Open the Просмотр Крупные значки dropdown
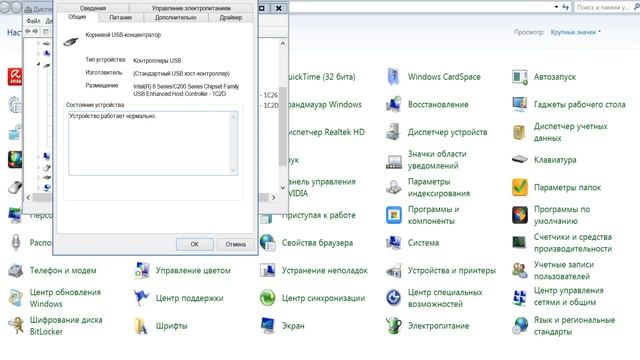The width and height of the screenshot is (640, 360). coord(575,32)
